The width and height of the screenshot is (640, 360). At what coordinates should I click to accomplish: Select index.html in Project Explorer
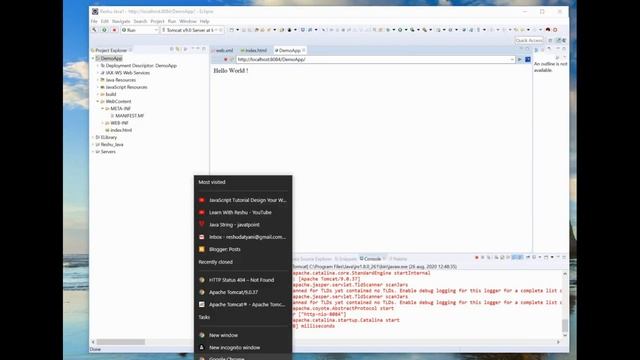[121, 130]
